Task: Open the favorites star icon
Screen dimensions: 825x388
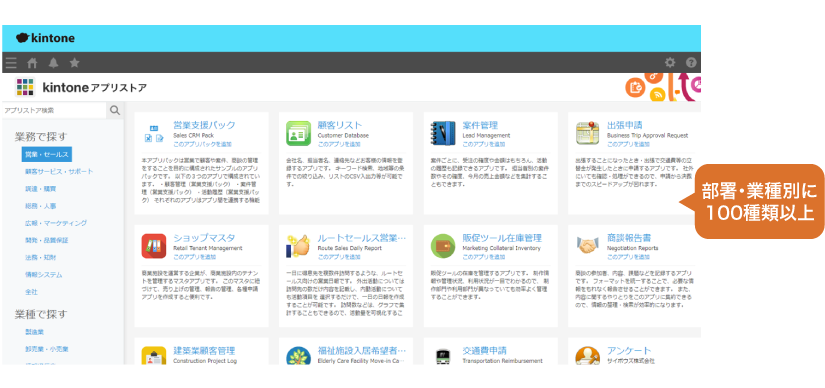Action: point(75,63)
